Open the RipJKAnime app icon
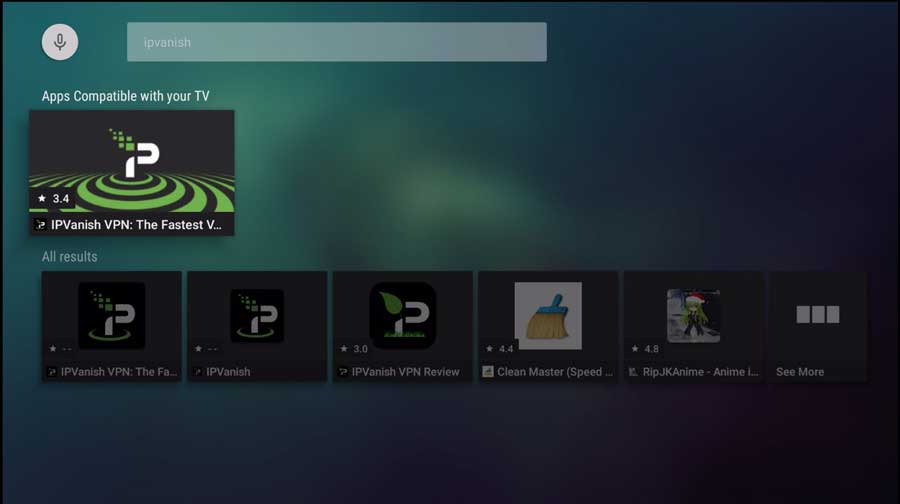The image size is (900, 504). (x=693, y=316)
